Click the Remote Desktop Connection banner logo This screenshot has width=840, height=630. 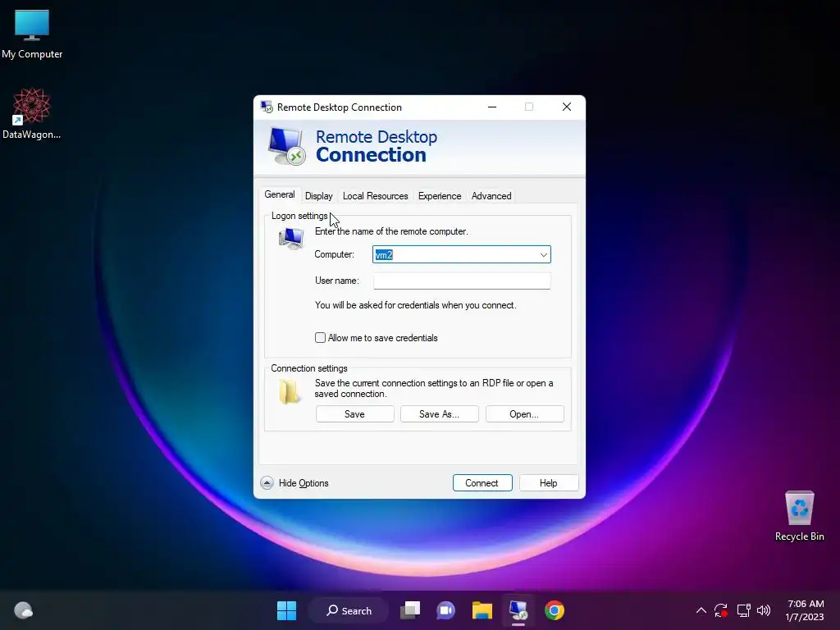(286, 146)
